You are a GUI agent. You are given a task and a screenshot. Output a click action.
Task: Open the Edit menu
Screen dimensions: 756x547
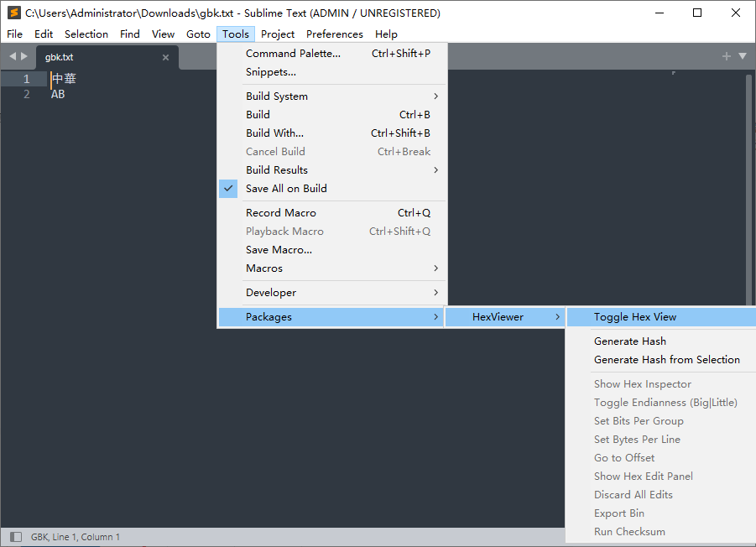(44, 34)
